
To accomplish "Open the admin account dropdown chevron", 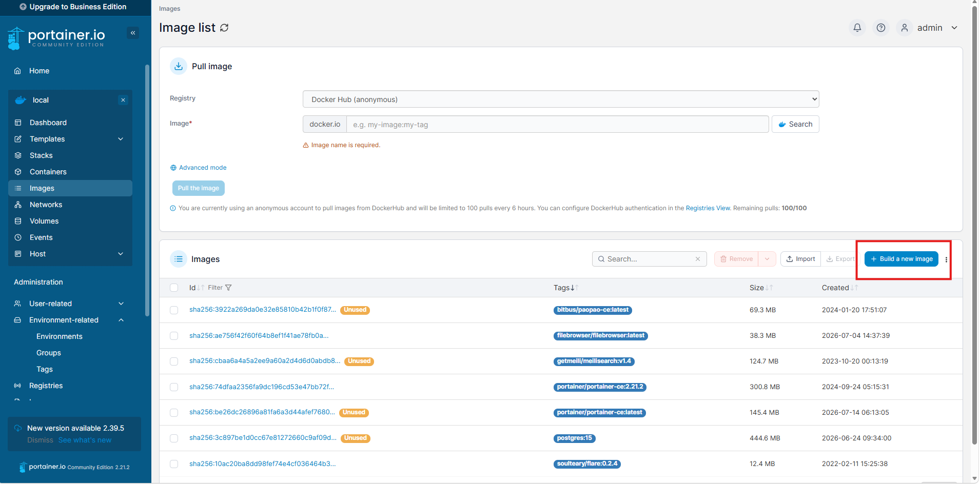I will [954, 28].
